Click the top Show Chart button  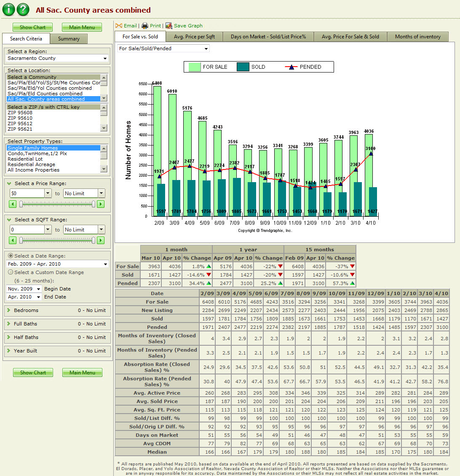(x=32, y=27)
